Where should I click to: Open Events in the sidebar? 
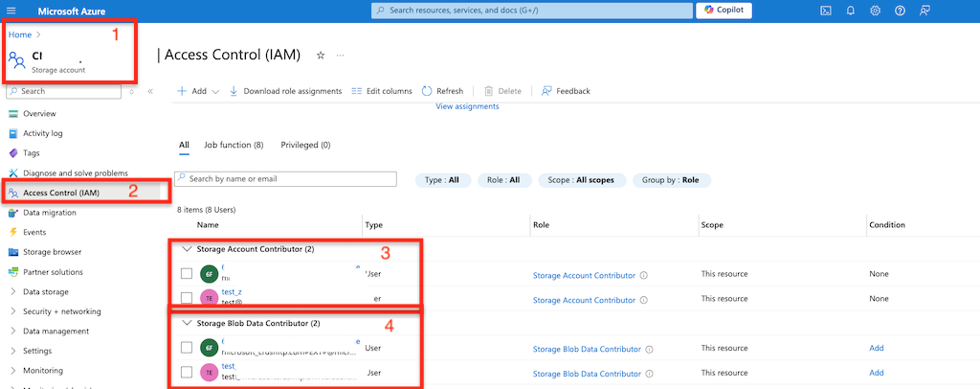click(x=34, y=232)
